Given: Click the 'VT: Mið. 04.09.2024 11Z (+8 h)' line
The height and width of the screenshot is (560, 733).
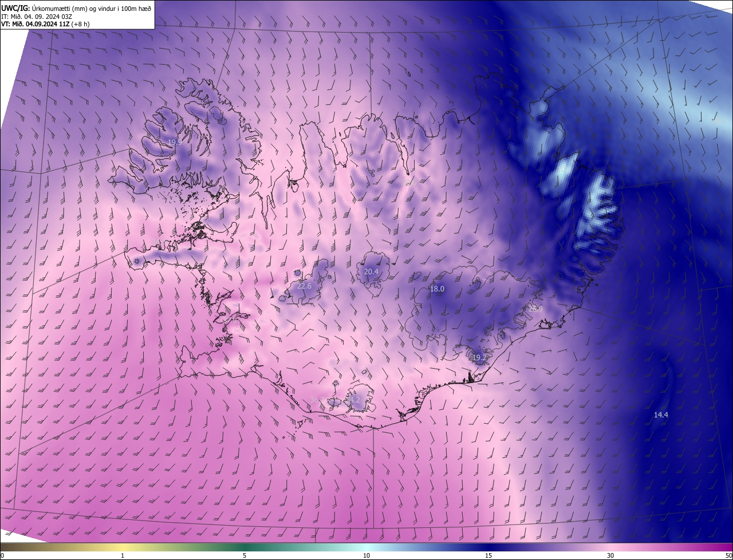Looking at the screenshot, I should (x=45, y=24).
